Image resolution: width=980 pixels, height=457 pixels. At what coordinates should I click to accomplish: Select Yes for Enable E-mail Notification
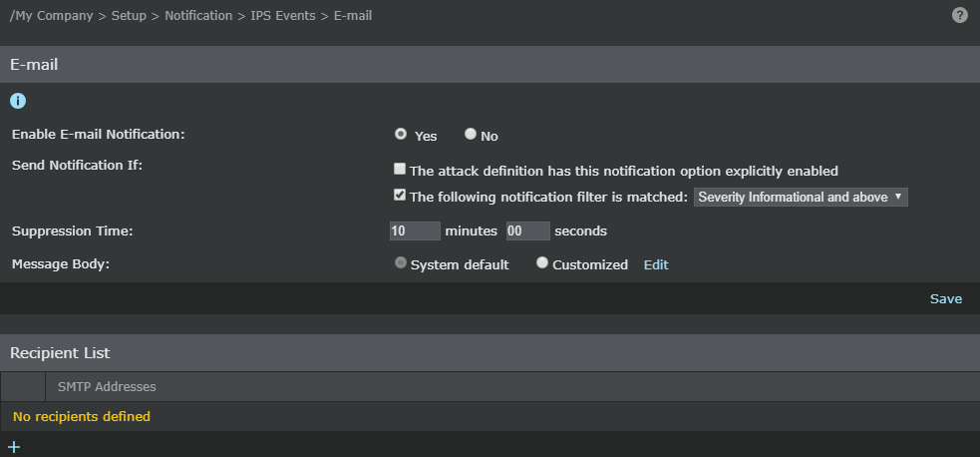tap(401, 134)
